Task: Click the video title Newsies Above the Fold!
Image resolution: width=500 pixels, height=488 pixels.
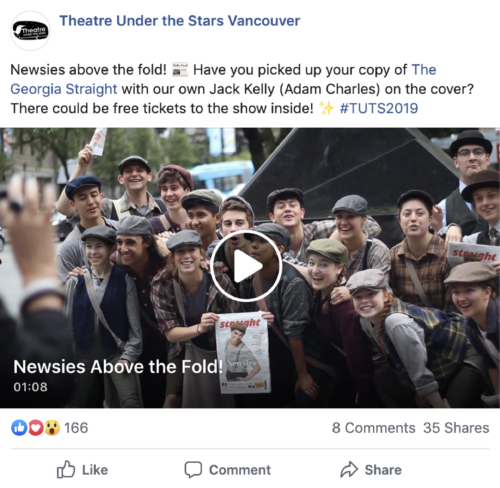Action: (118, 367)
